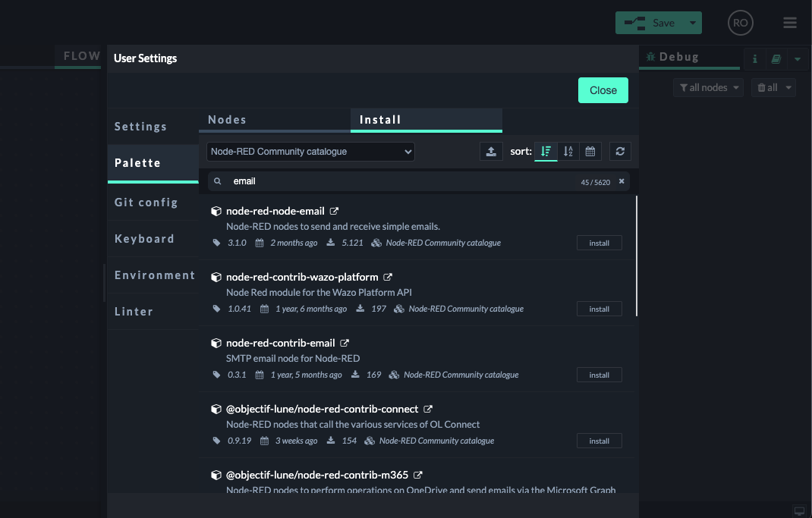Click the RO user profile icon

(x=740, y=22)
